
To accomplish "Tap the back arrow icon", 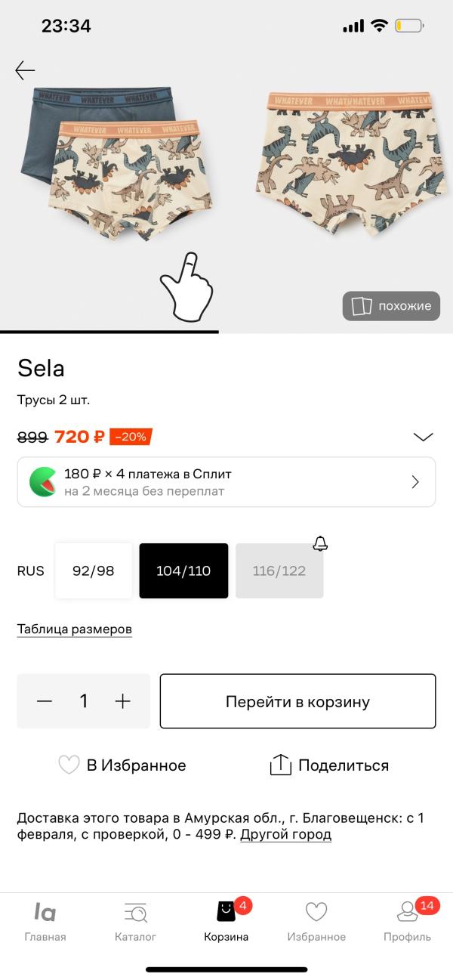I will tap(25, 70).
